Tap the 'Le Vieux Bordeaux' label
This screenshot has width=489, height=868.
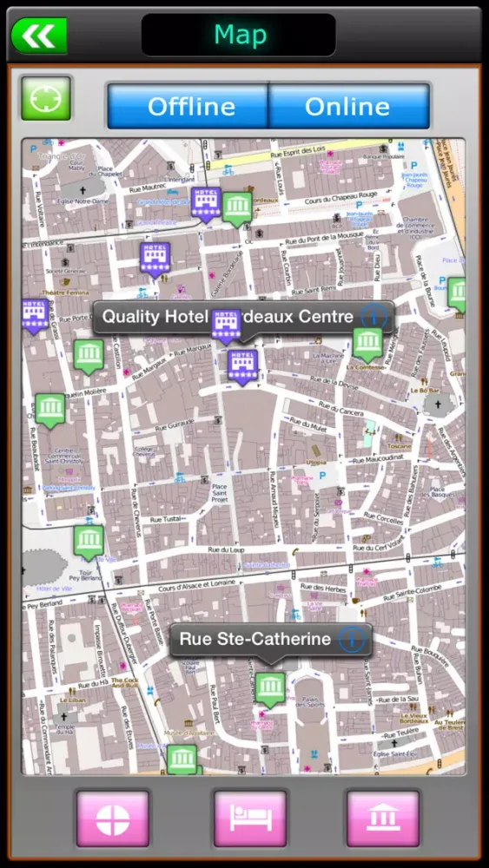pos(415,719)
